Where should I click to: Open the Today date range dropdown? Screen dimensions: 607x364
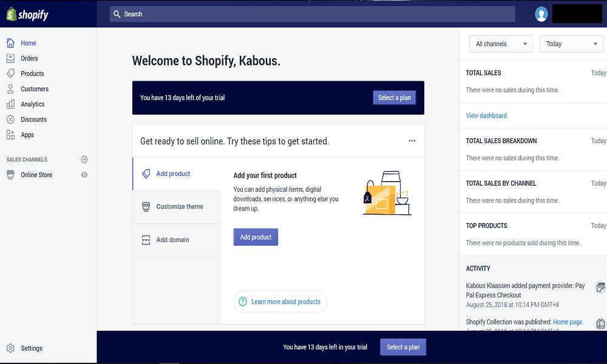pyautogui.click(x=571, y=44)
